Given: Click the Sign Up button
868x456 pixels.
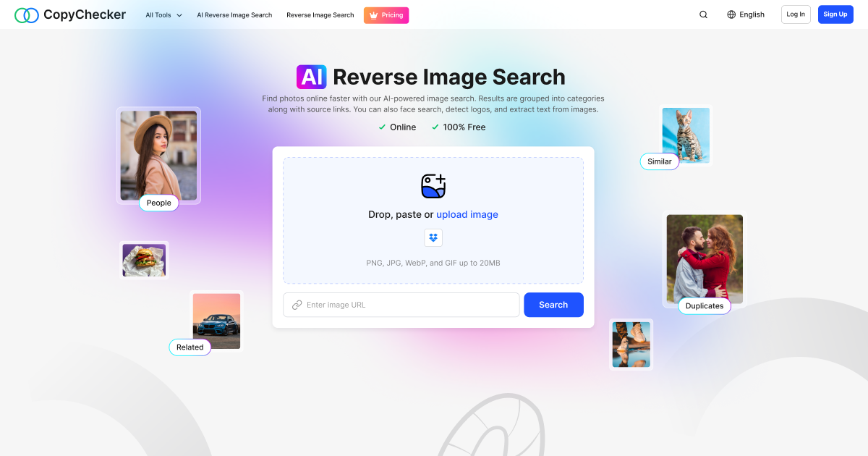Looking at the screenshot, I should click(x=835, y=14).
